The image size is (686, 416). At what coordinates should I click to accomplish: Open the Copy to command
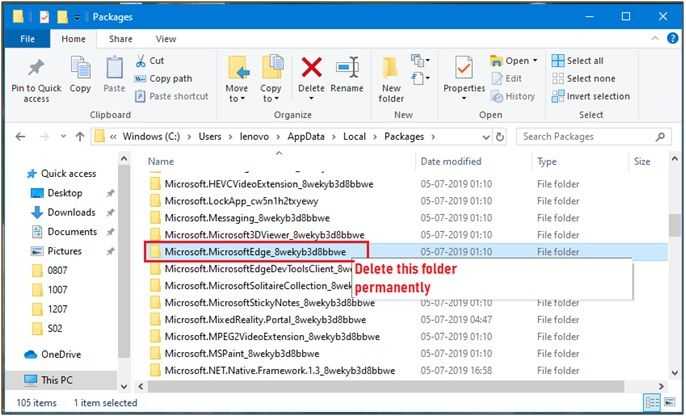271,79
